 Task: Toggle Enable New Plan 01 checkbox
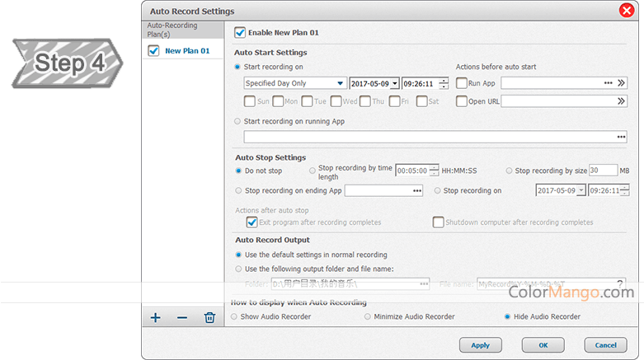point(241,33)
